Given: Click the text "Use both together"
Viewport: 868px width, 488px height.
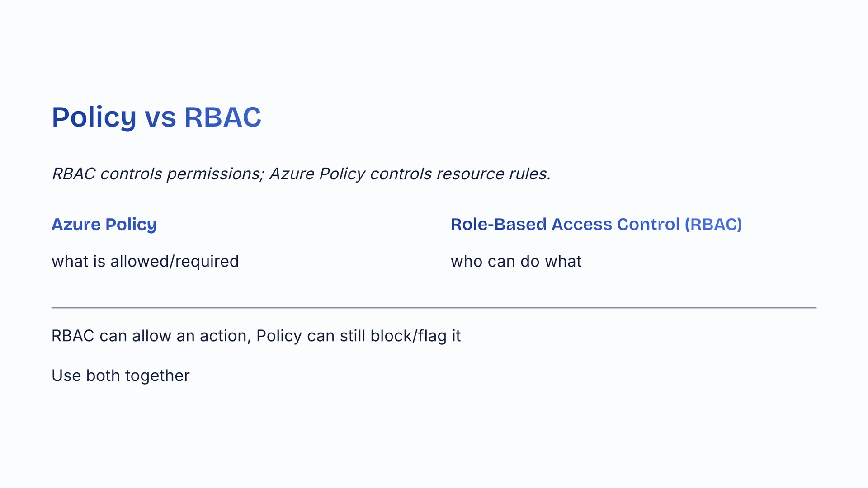Looking at the screenshot, I should [x=120, y=376].
